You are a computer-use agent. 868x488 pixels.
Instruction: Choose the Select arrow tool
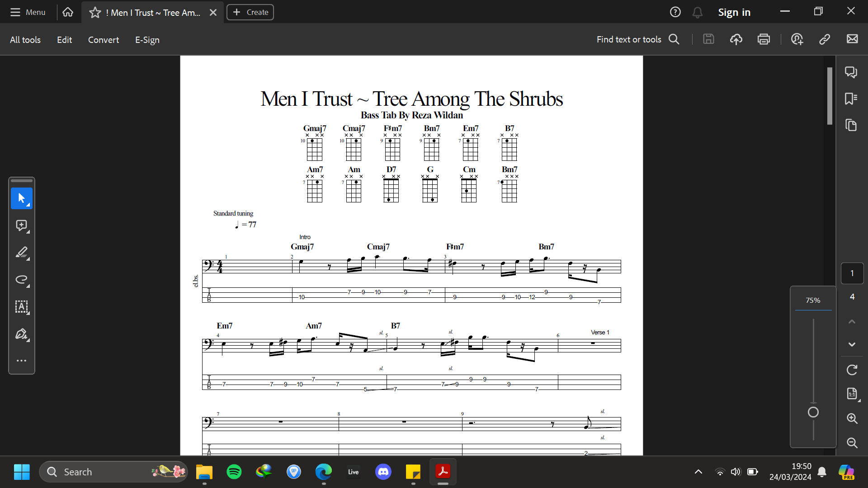(x=22, y=198)
